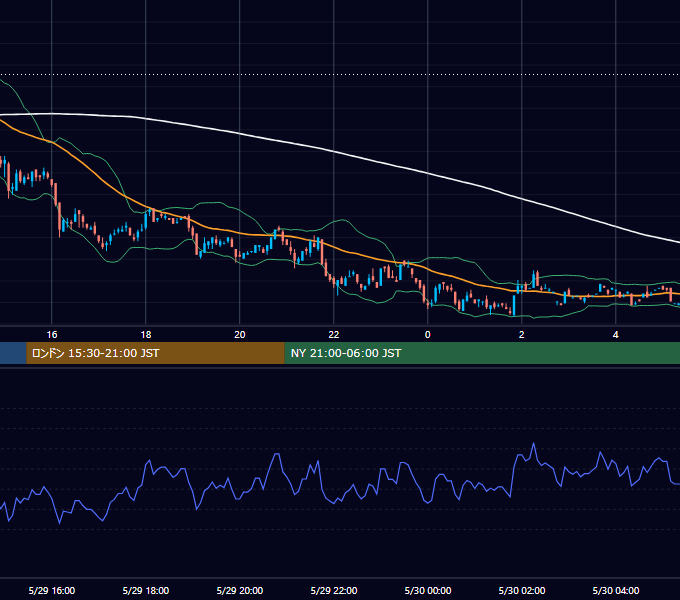Click the 5/30 04:00 date label
The image size is (680, 600).
click(616, 590)
